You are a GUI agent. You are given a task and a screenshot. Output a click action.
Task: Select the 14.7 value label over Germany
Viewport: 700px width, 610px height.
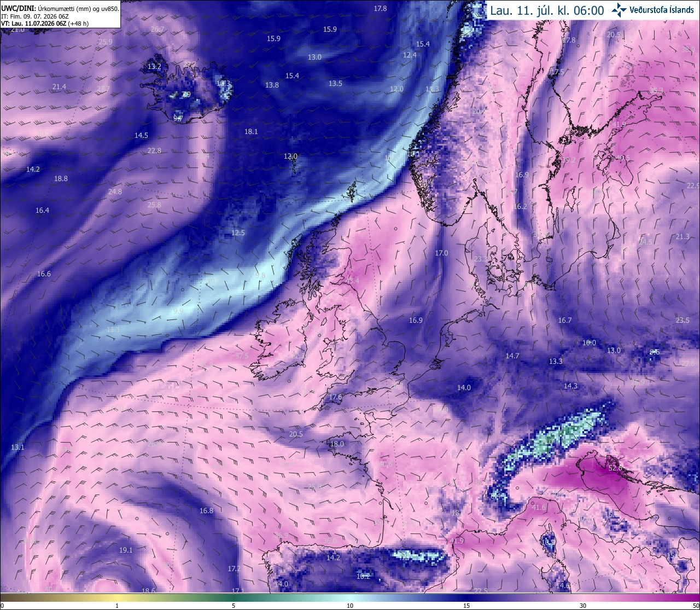[x=512, y=356]
